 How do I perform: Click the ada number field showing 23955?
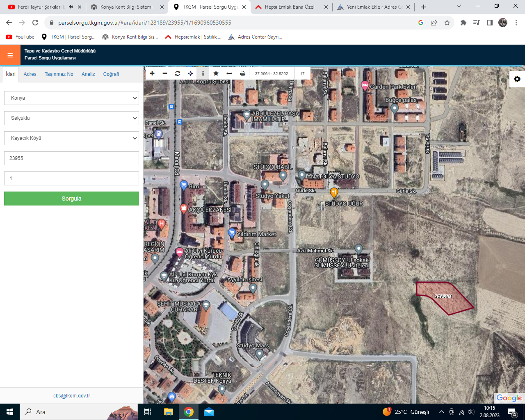(71, 158)
